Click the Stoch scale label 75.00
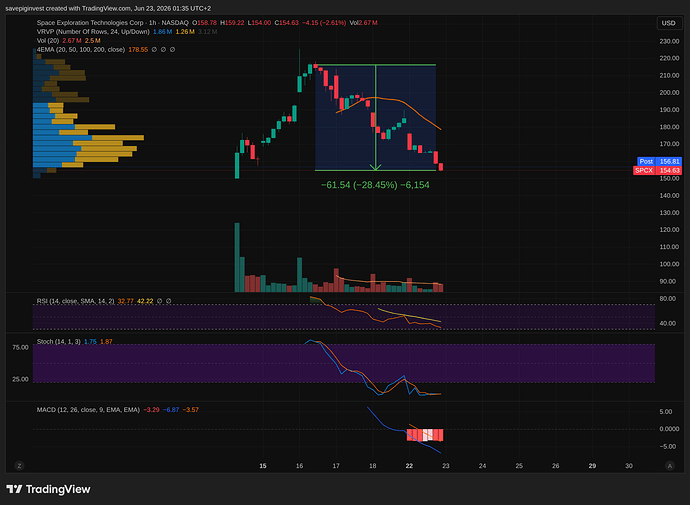 coord(20,347)
